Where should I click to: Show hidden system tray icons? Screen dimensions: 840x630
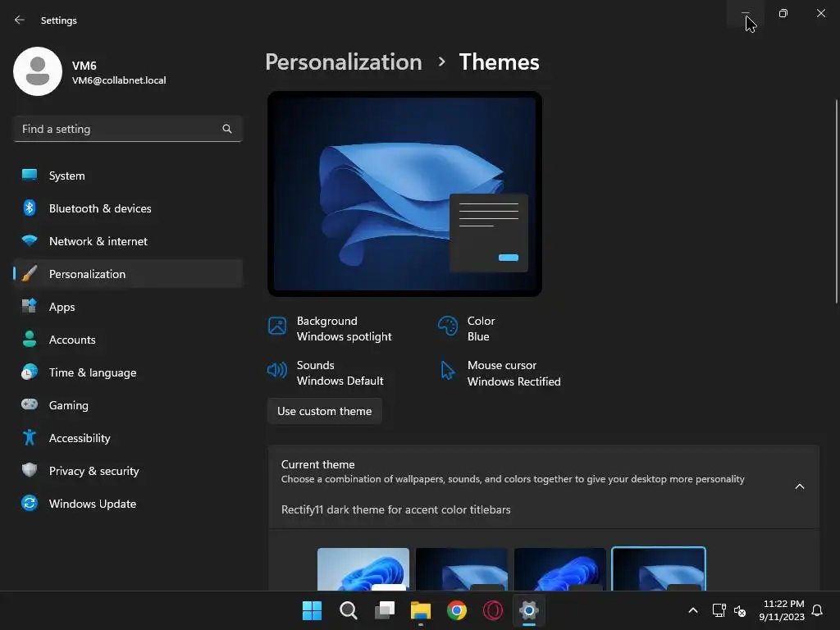(692, 610)
